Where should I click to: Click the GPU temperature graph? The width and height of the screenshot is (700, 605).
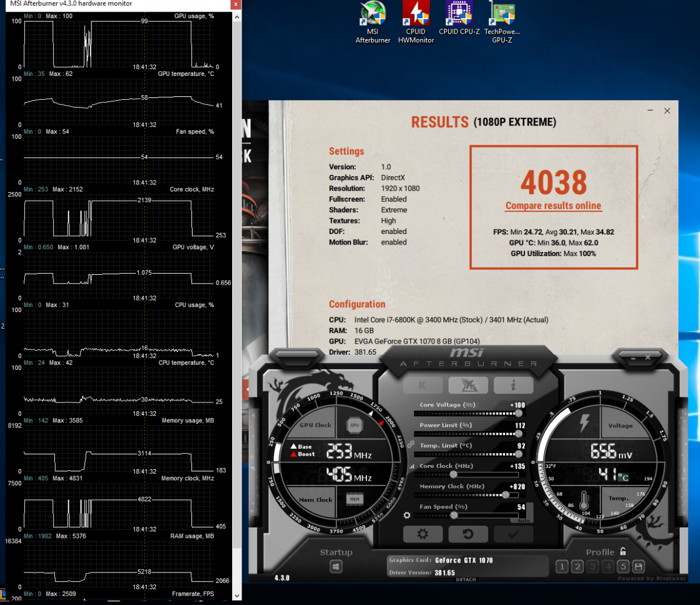(x=118, y=102)
